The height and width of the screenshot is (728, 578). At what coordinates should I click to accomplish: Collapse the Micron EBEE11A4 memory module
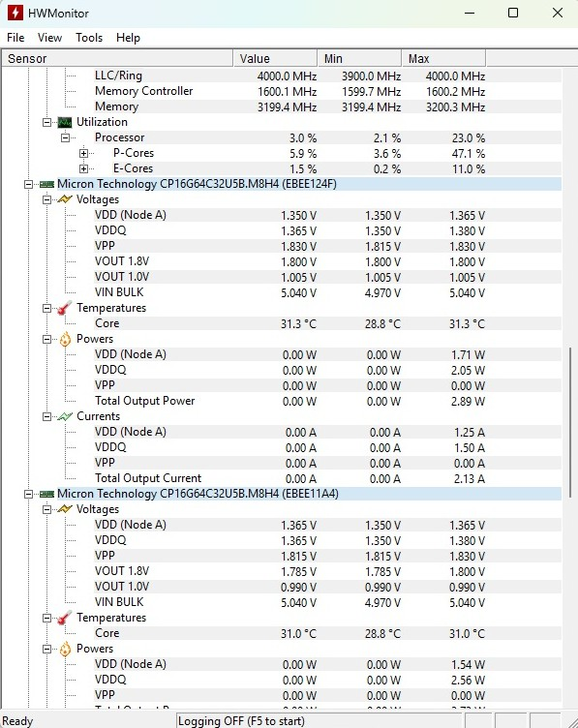pyautogui.click(x=28, y=494)
